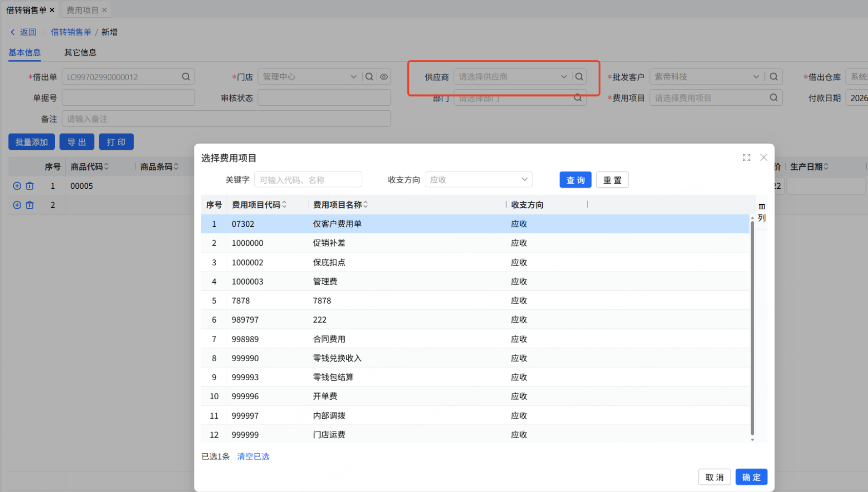Select the 仅客户费用单 row
868x492 pixels.
(x=475, y=224)
